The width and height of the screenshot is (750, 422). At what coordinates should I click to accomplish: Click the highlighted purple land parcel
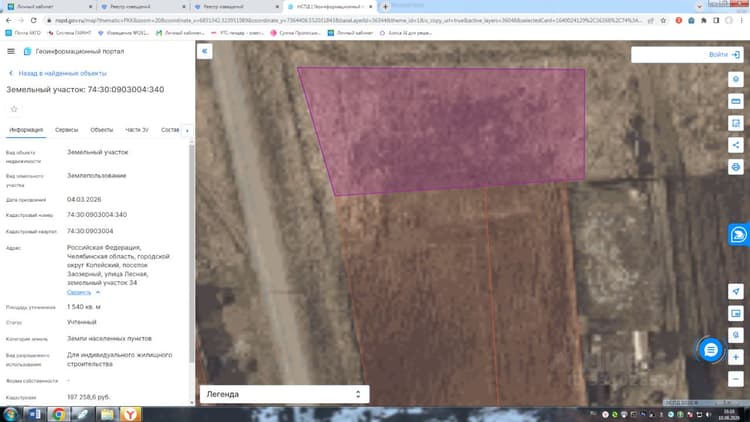click(x=450, y=127)
